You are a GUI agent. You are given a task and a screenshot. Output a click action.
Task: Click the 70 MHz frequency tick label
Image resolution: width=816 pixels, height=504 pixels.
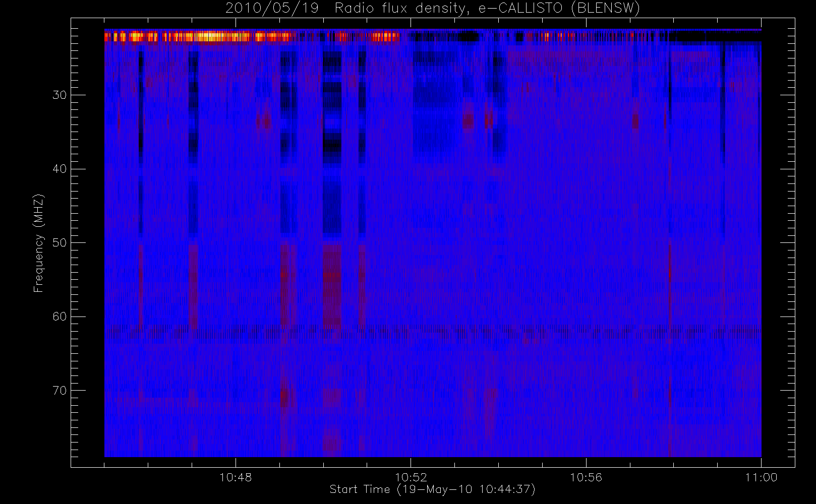(x=60, y=391)
